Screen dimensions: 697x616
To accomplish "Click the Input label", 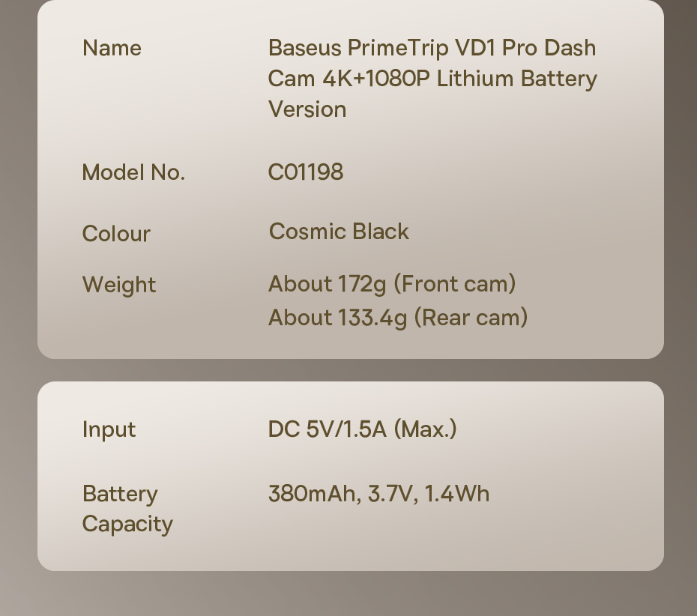I will point(109,429).
